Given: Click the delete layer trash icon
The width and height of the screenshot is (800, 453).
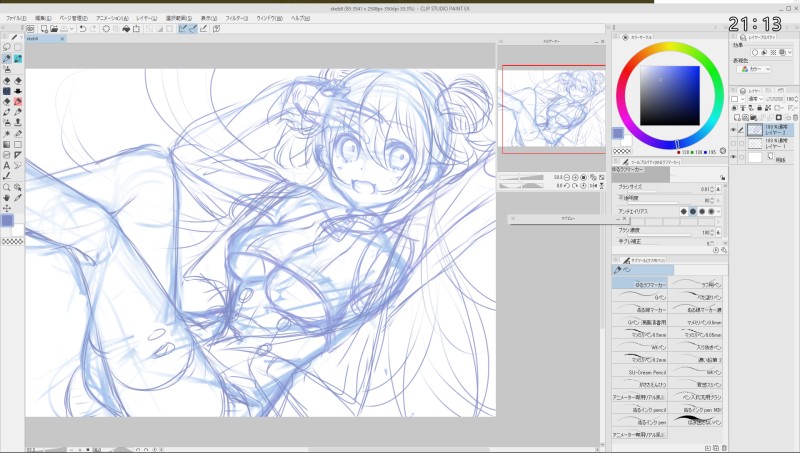Looking at the screenshot, I should point(795,118).
